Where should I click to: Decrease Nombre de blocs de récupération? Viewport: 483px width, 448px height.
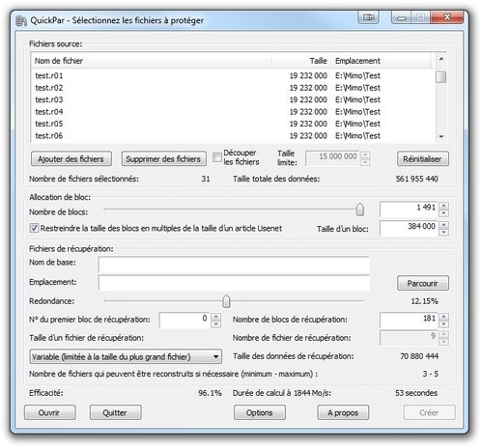[x=444, y=323]
